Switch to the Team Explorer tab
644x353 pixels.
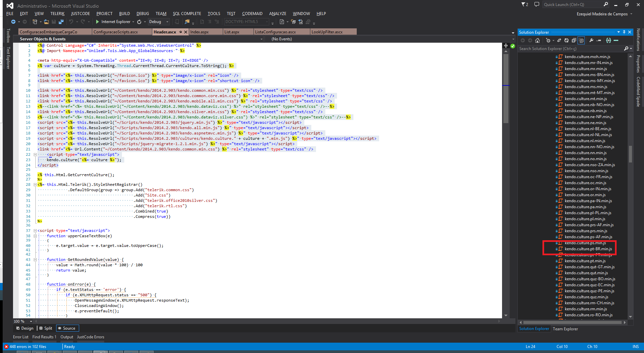565,329
